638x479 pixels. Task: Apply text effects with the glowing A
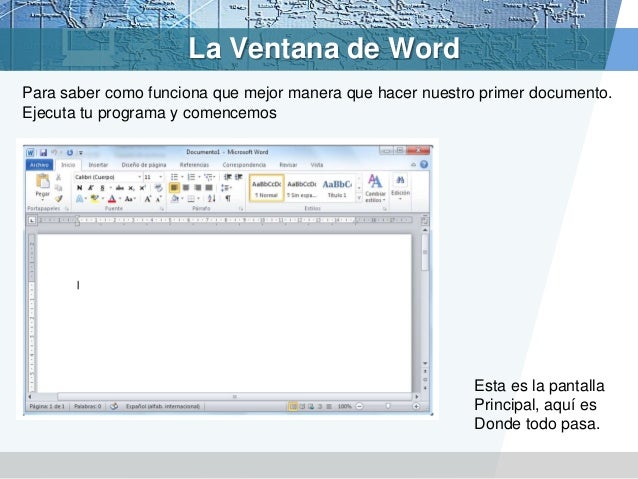tap(79, 199)
